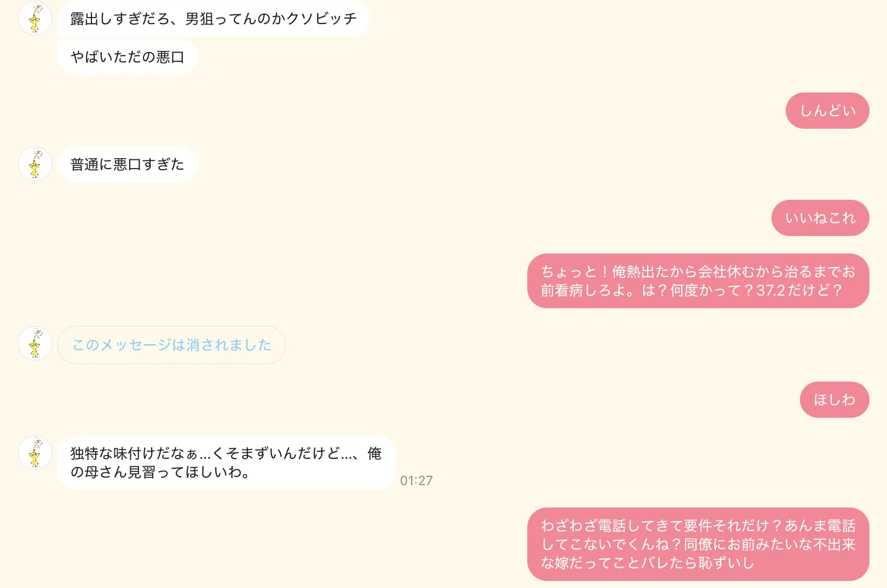Viewport: 887px width, 588px height.
Task: Click the 01:27 message timestamp
Action: [416, 481]
